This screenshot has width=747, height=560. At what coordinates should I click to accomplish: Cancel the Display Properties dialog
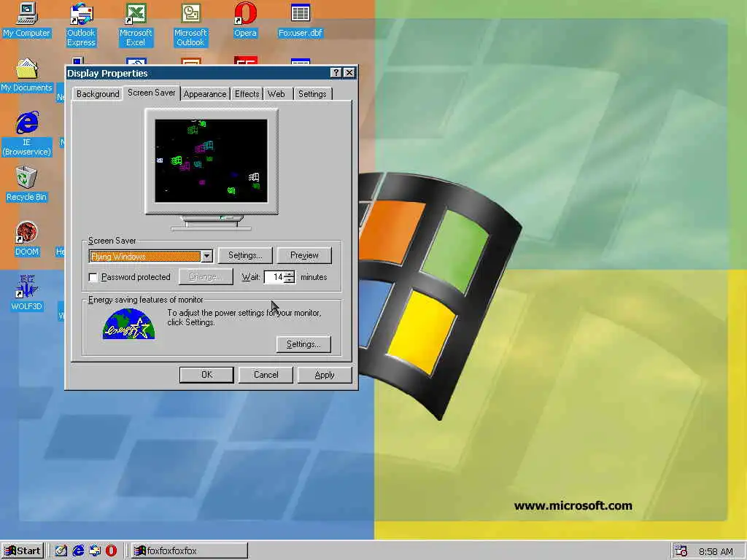pos(266,375)
